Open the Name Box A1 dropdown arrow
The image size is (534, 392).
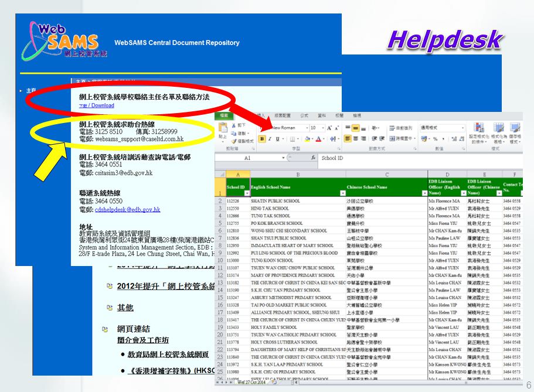(283, 158)
